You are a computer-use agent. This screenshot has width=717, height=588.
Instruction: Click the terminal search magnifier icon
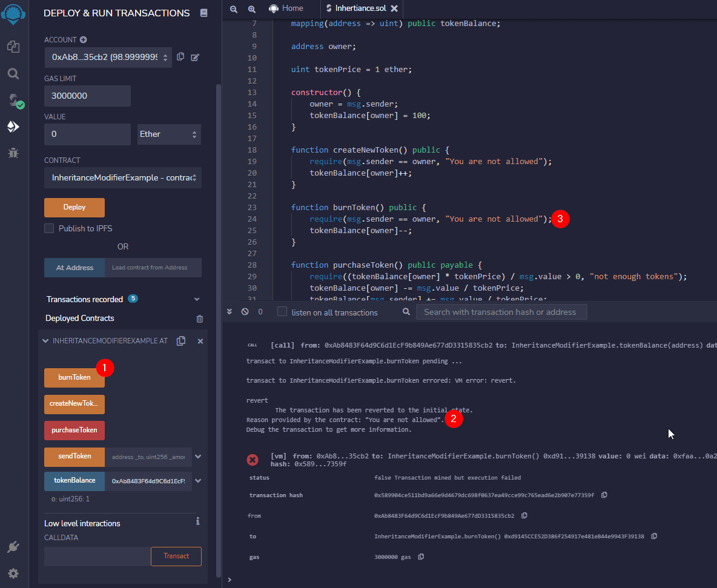coord(406,312)
